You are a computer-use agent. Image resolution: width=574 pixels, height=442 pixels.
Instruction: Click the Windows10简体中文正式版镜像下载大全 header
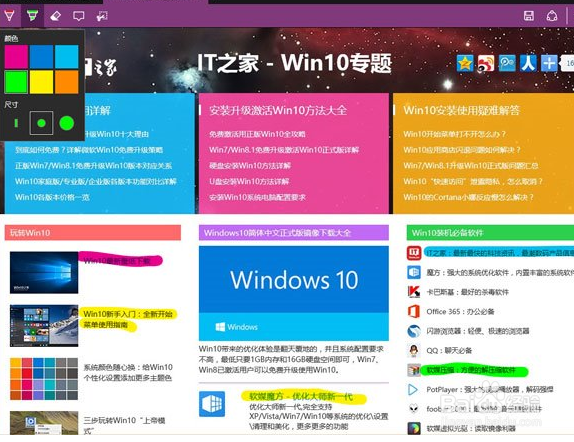294,233
